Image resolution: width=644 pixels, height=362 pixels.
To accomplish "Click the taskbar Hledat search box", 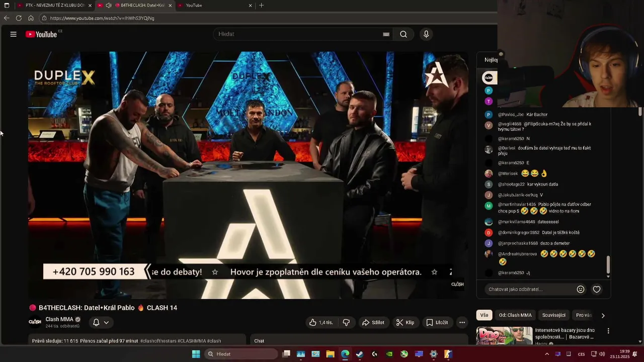I will point(241,354).
